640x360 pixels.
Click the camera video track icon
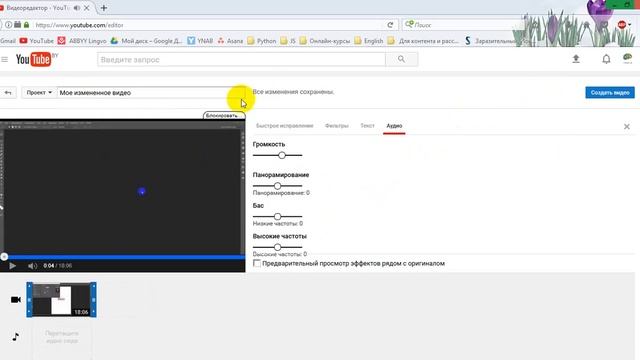16,300
